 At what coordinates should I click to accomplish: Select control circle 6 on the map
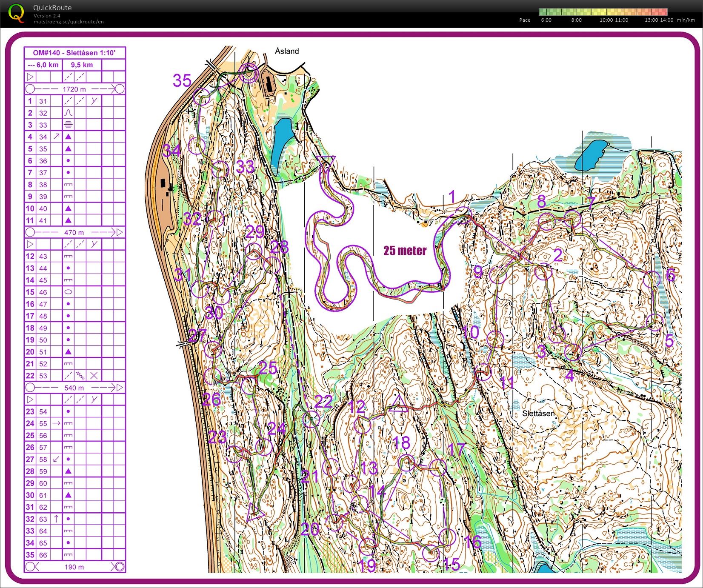click(x=652, y=279)
